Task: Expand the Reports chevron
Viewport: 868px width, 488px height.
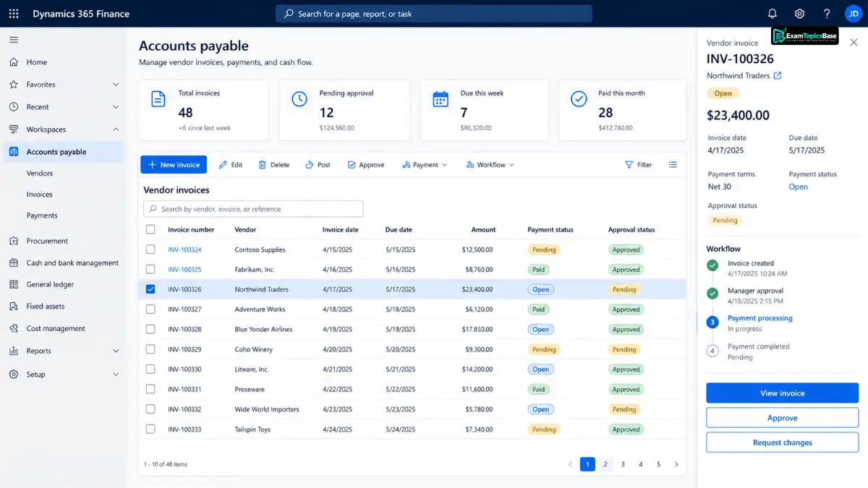Action: coord(116,351)
